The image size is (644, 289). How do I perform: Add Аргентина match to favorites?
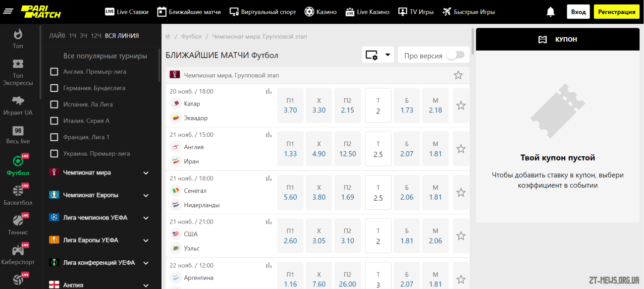pyautogui.click(x=461, y=279)
